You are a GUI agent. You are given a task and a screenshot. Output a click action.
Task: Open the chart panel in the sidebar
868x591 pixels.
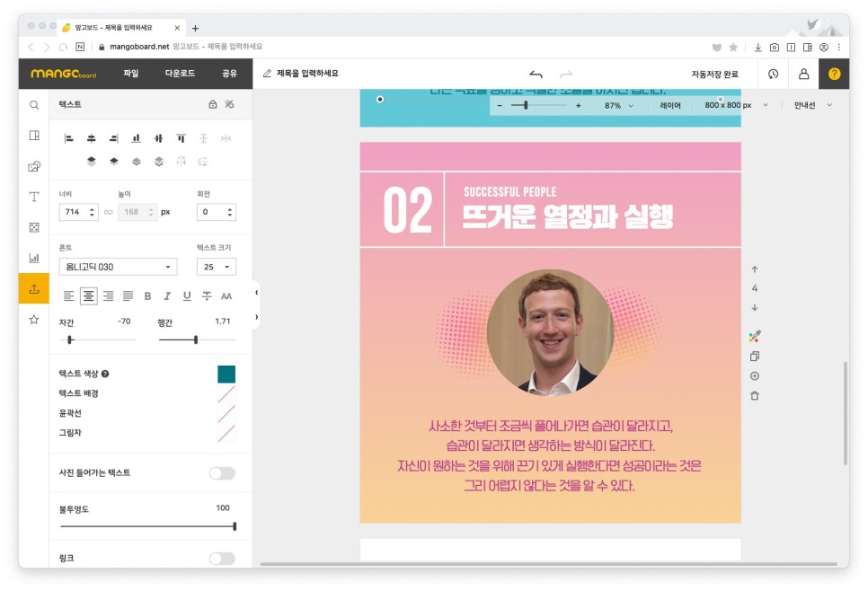(x=33, y=259)
